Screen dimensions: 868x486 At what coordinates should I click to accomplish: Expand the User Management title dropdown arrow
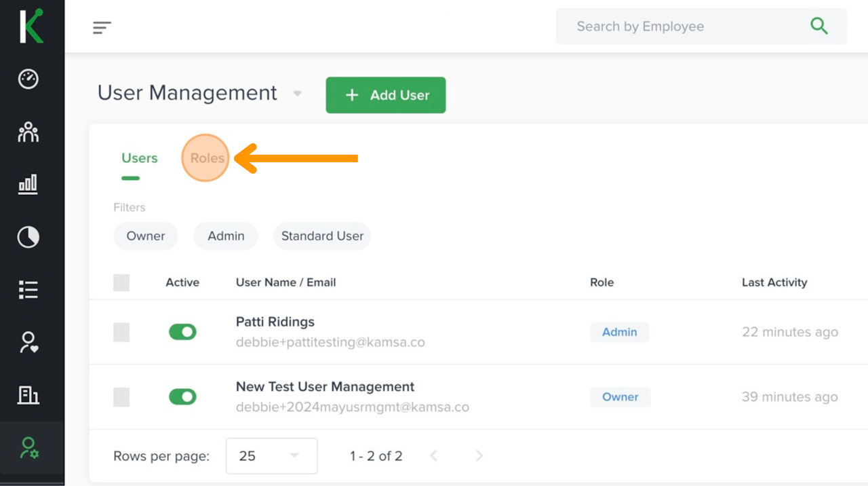click(297, 94)
